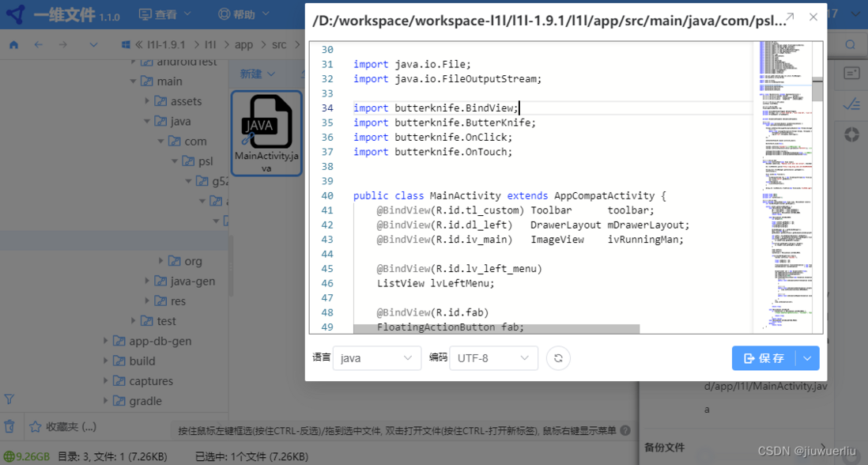Select breadcrumb l1l-1.9.1

tap(165, 45)
